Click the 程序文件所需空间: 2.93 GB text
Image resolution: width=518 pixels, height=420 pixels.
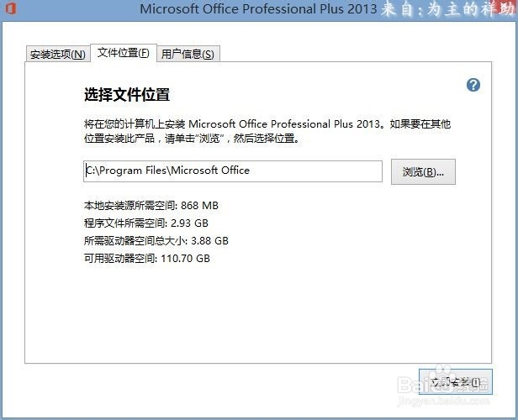[x=146, y=223]
